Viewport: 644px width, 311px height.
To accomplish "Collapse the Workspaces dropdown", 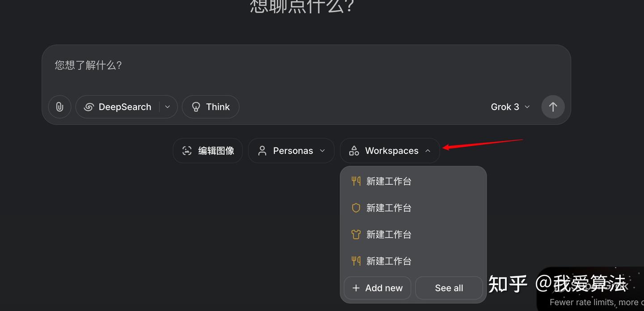I will tap(428, 151).
